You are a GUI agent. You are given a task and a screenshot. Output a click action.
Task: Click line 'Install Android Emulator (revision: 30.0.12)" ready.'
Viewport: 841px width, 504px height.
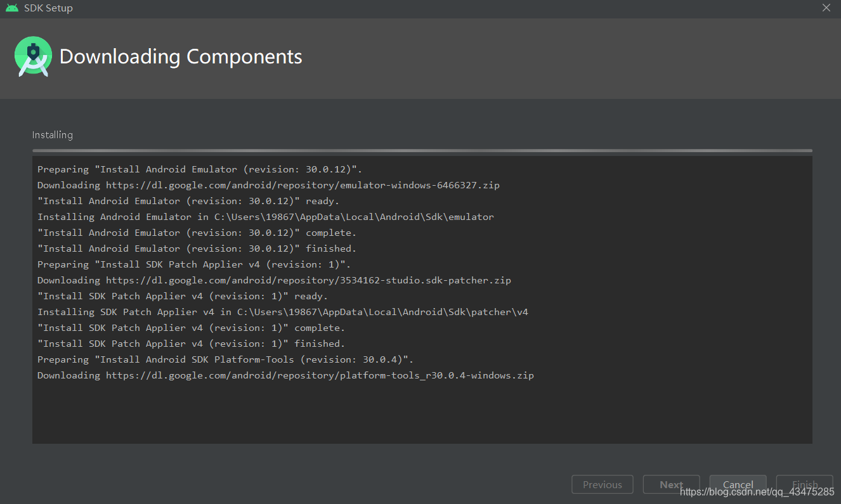click(188, 201)
